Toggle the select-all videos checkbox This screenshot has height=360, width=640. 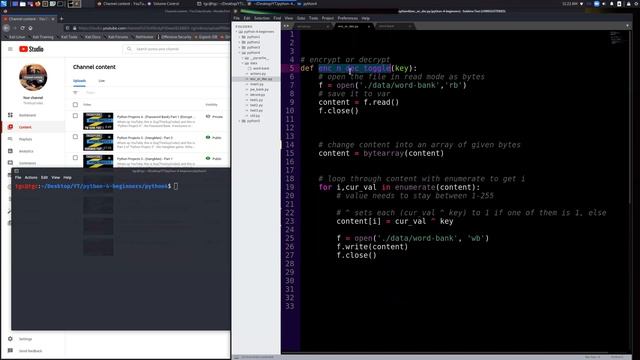click(x=75, y=105)
